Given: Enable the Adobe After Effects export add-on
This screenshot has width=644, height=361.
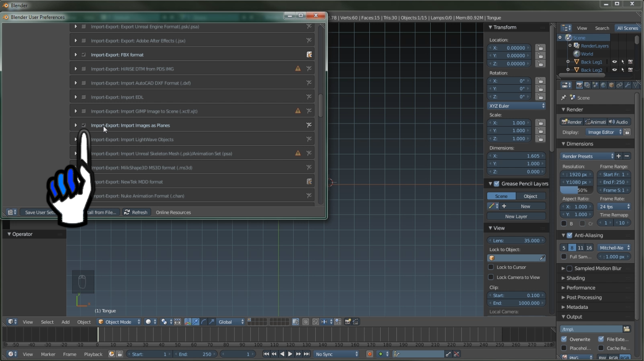Looking at the screenshot, I should 84,41.
